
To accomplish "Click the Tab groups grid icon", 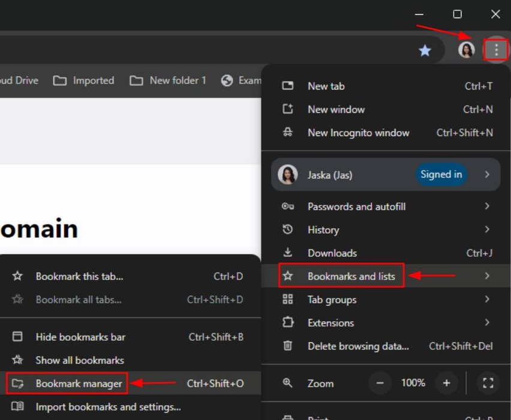I will point(287,299).
